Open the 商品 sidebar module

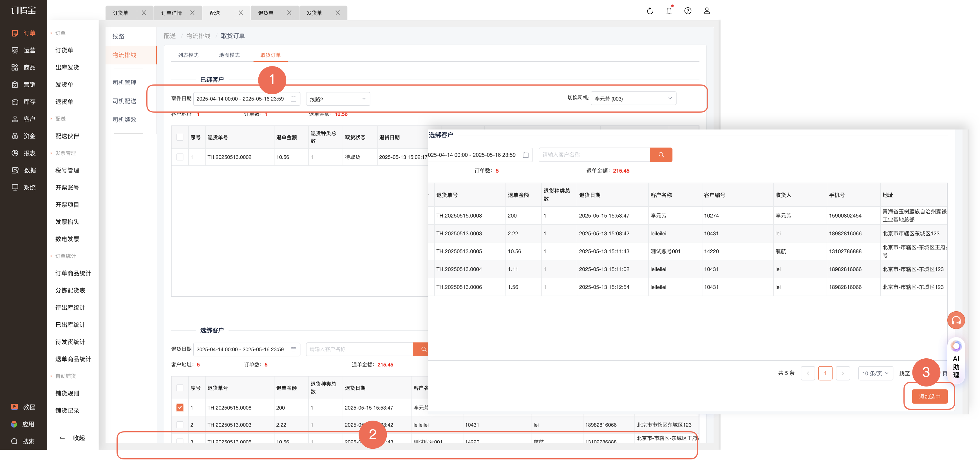pyautogui.click(x=24, y=67)
